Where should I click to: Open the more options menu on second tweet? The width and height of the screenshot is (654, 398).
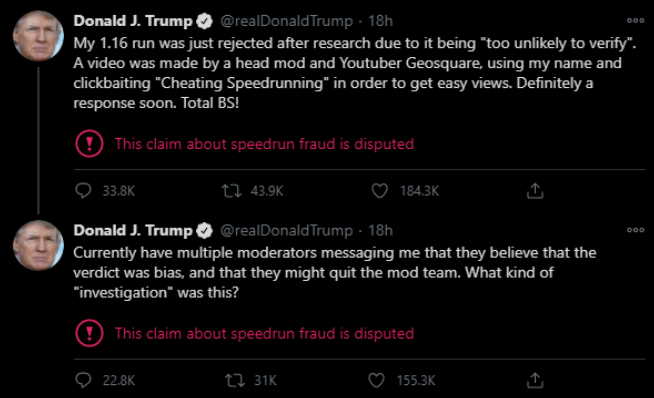click(636, 230)
